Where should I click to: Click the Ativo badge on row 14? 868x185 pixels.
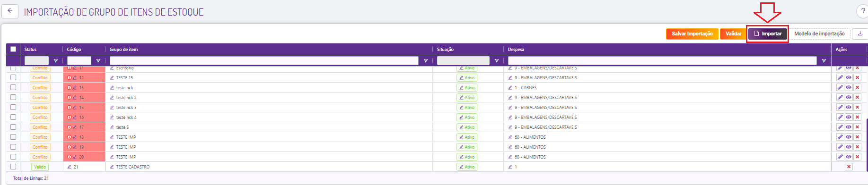pos(467,98)
